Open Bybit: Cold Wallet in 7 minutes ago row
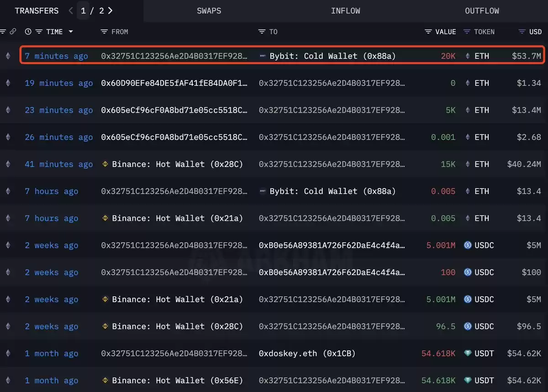The image size is (548, 392). (x=332, y=56)
